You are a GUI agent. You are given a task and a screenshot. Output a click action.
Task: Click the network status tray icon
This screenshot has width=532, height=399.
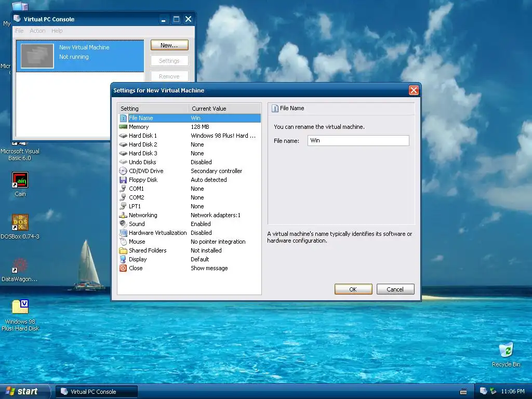click(x=494, y=391)
